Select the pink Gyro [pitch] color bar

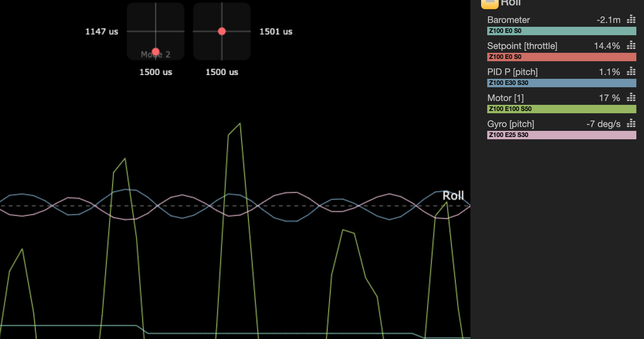click(x=561, y=135)
